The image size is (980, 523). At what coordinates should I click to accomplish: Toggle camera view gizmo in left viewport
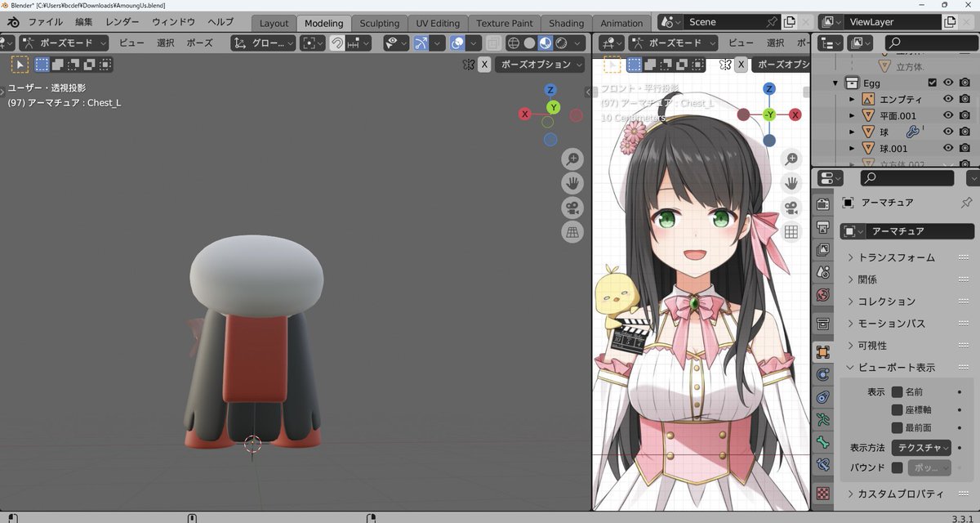tap(572, 208)
